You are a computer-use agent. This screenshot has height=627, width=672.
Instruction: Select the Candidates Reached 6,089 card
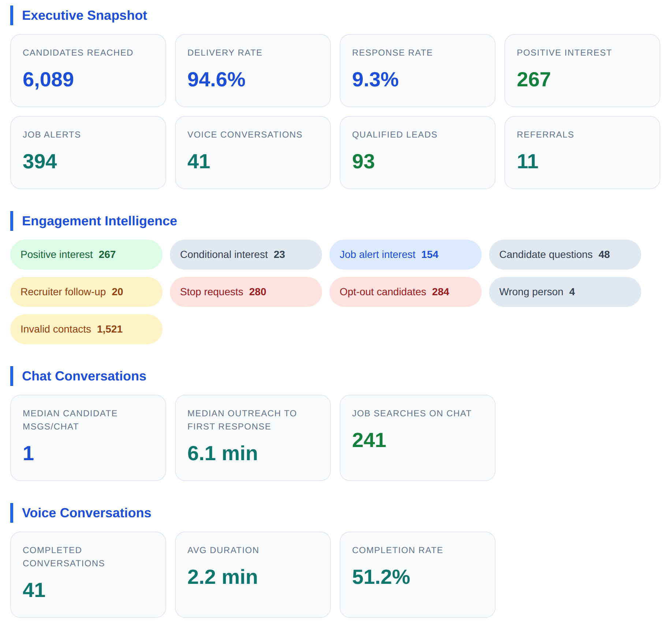[88, 71]
